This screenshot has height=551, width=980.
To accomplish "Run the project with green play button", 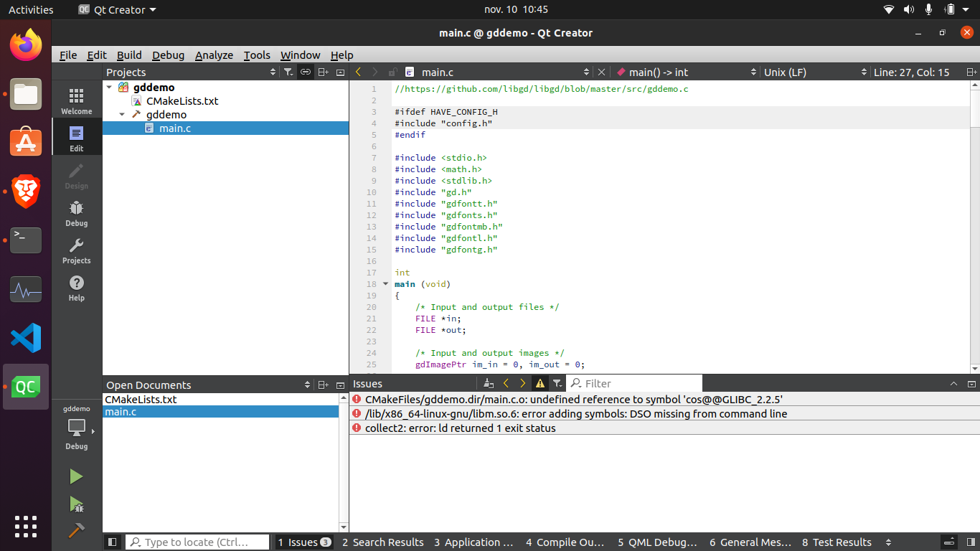I will [x=76, y=476].
